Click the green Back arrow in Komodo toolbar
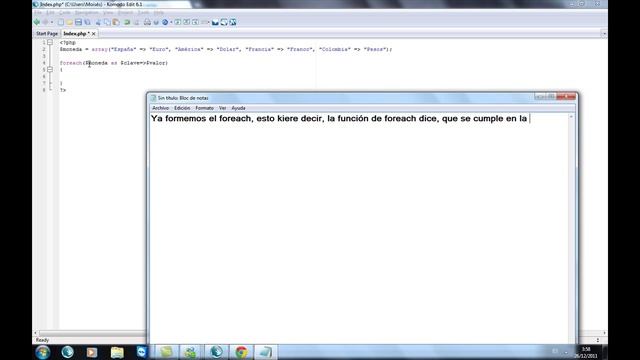640x360 pixels. (37, 22)
